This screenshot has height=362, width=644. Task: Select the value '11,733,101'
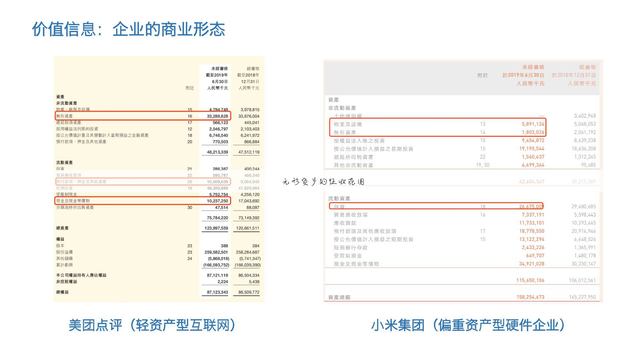coord(532,223)
